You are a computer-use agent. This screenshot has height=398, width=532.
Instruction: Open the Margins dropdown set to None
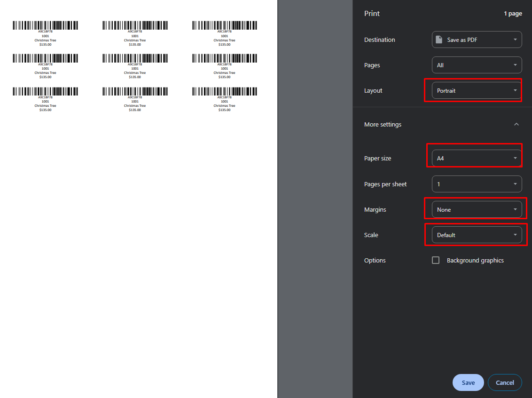click(x=477, y=209)
